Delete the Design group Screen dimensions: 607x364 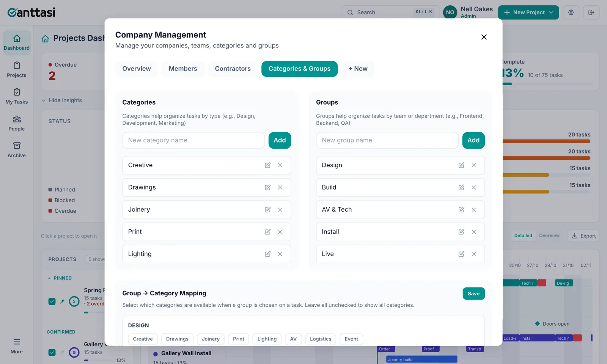474,165
